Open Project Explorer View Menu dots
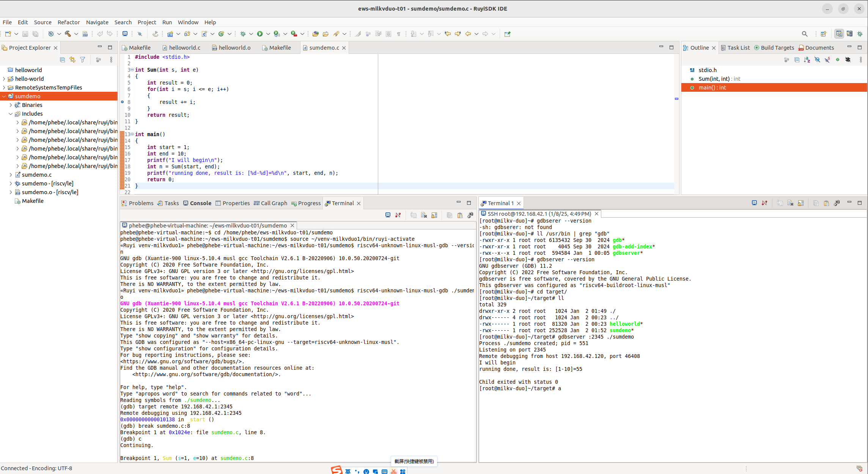 point(111,60)
